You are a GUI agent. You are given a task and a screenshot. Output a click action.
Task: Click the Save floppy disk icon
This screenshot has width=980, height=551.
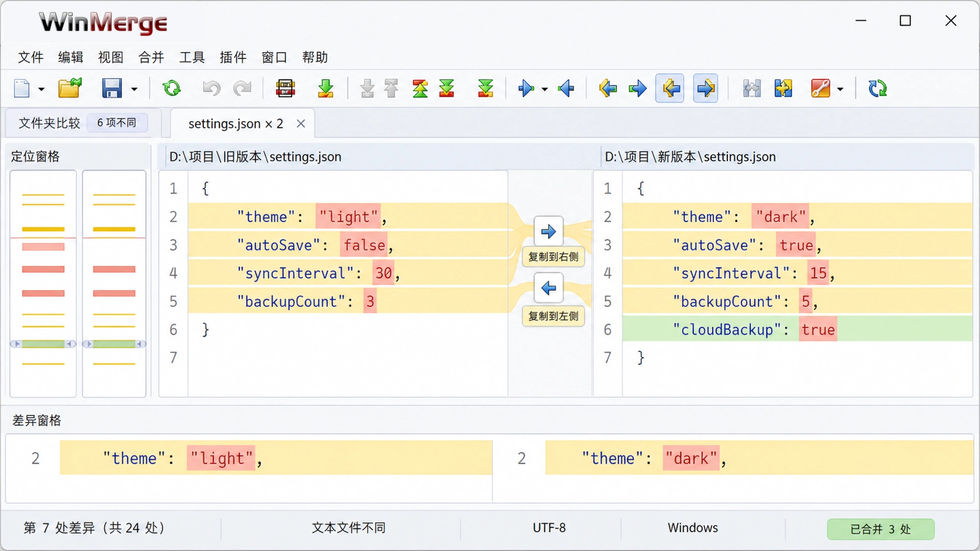(112, 88)
